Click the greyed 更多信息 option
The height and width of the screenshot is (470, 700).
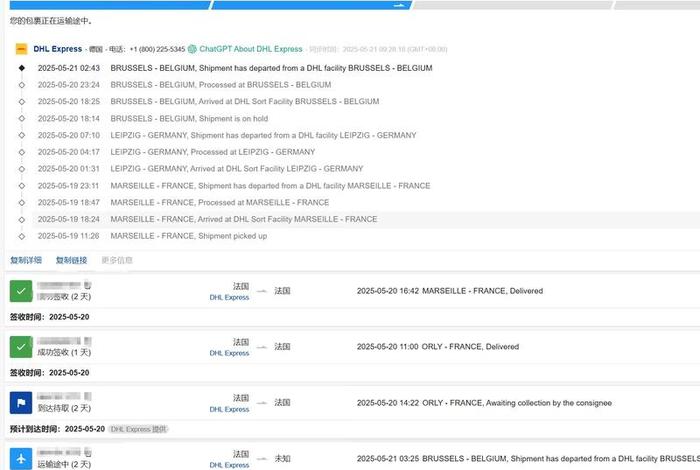(117, 260)
